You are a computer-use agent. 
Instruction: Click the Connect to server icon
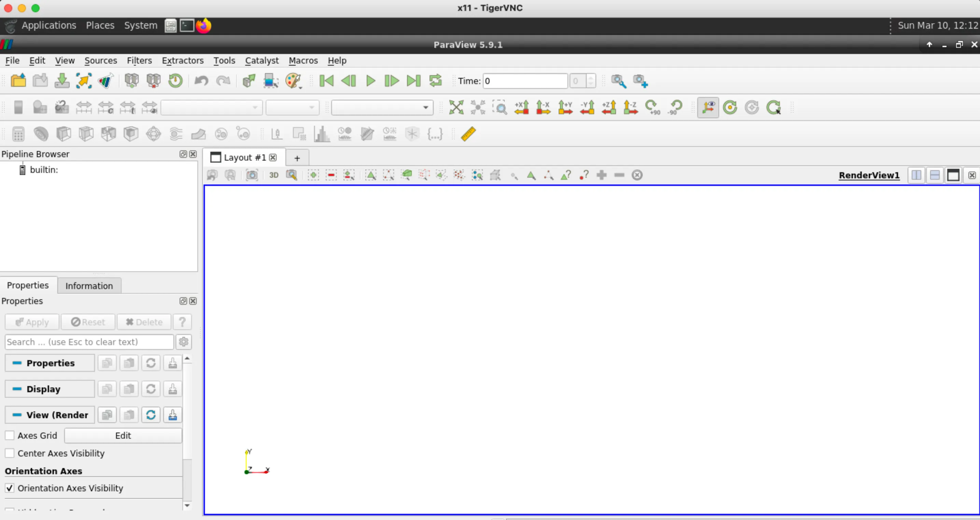(x=131, y=81)
